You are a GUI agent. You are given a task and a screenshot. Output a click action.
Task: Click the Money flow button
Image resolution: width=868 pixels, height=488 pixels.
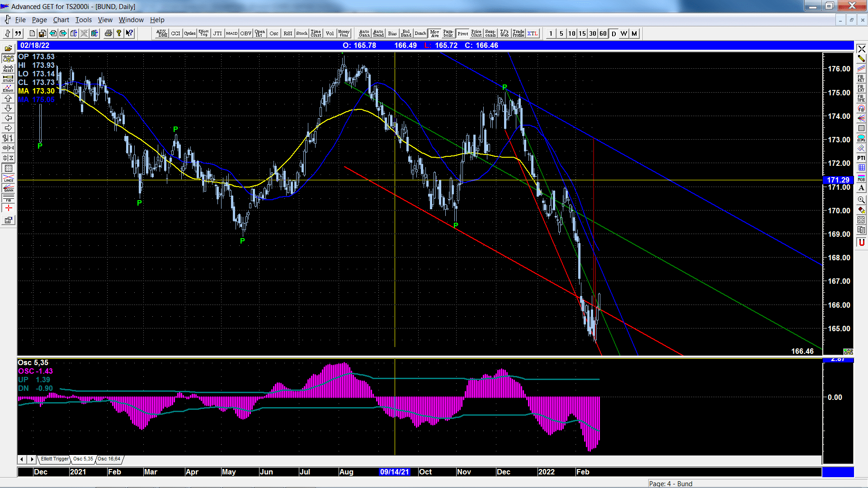click(344, 33)
